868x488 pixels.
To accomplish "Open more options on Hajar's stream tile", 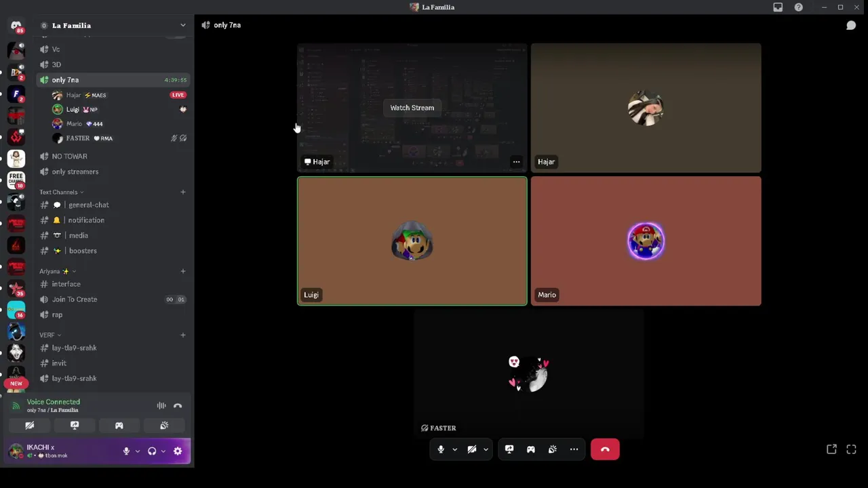I will click(516, 162).
